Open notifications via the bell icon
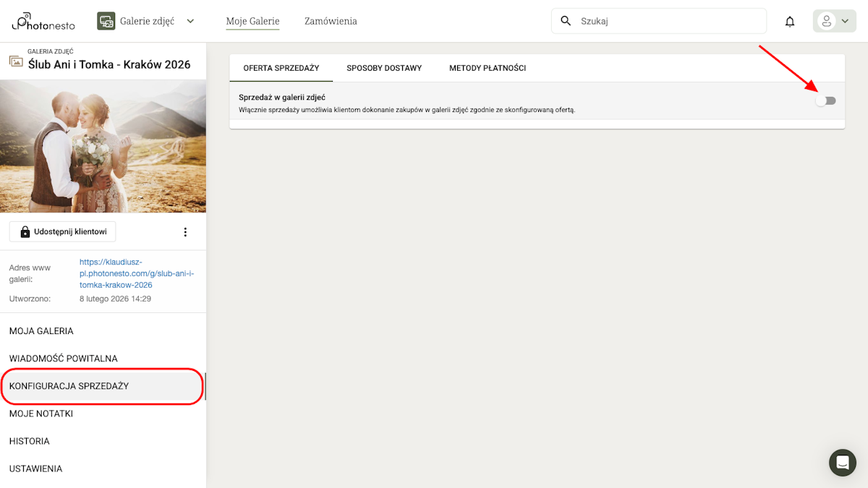 [789, 21]
